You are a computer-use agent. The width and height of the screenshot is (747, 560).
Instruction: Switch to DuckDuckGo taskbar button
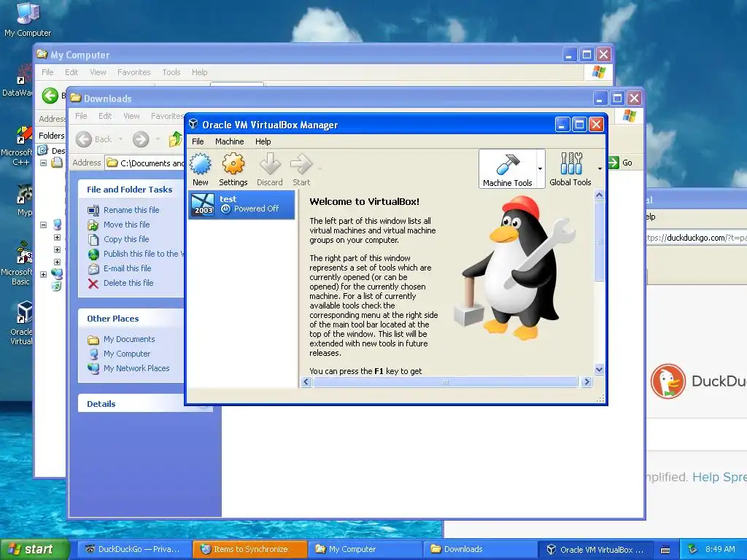pos(134,549)
